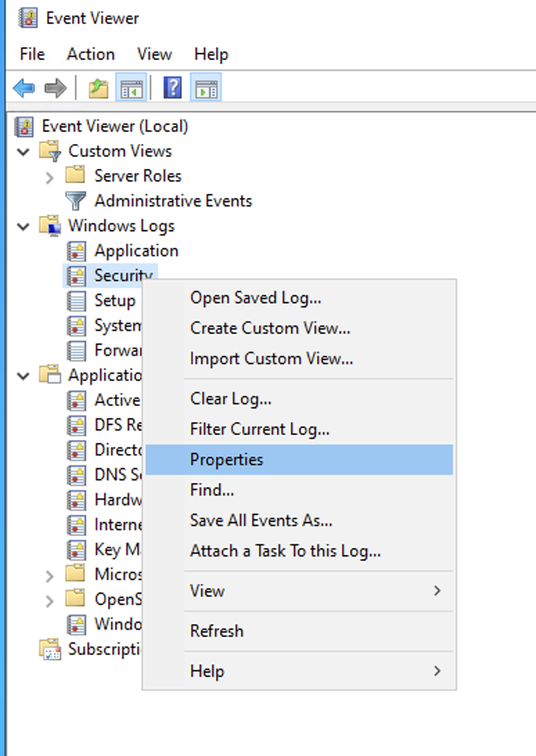
Task: Collapse the Custom Views tree node
Action: tap(24, 152)
